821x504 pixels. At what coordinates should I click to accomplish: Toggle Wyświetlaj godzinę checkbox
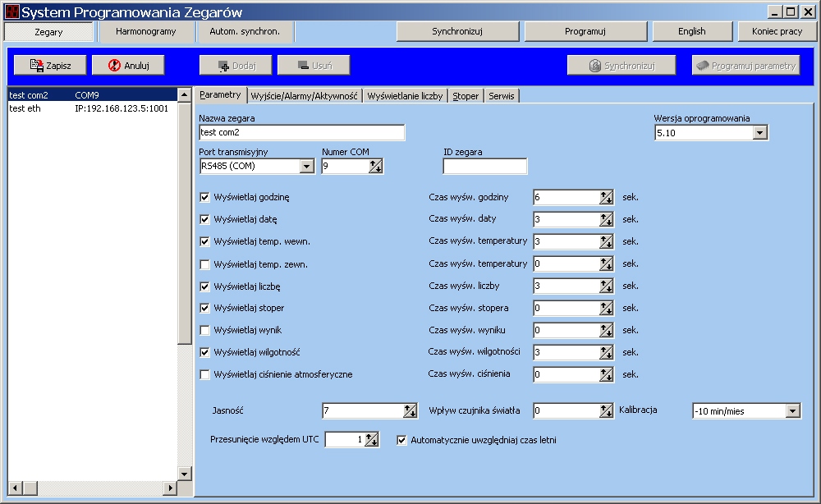[x=204, y=197]
